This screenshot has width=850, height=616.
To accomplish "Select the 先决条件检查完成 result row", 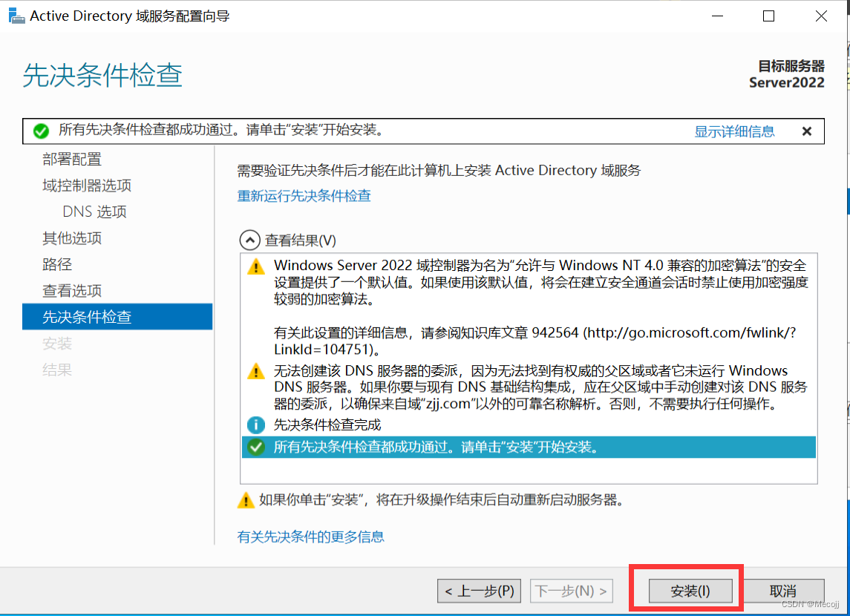I will [529, 425].
